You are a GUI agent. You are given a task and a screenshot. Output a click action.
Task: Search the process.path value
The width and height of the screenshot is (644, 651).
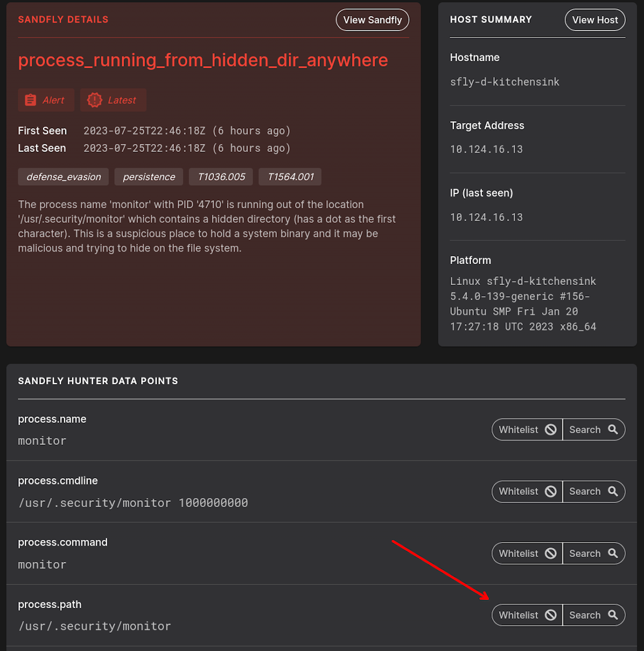(594, 615)
